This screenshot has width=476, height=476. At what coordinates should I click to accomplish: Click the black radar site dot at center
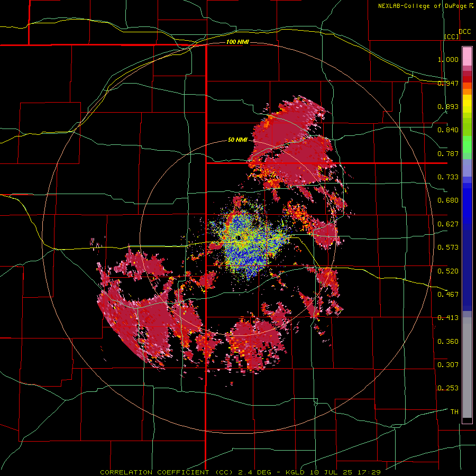pyautogui.click(x=239, y=237)
